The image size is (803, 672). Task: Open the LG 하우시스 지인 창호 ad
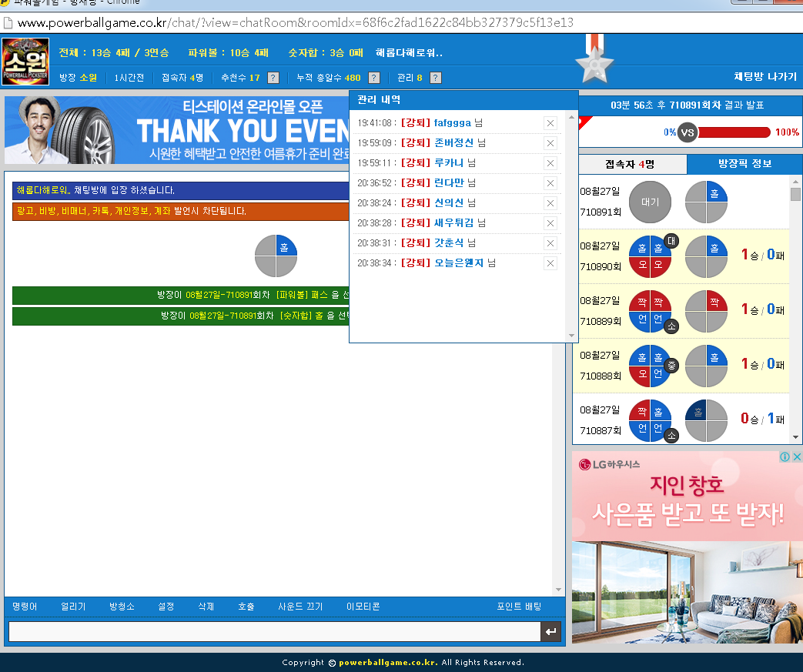[x=688, y=547]
